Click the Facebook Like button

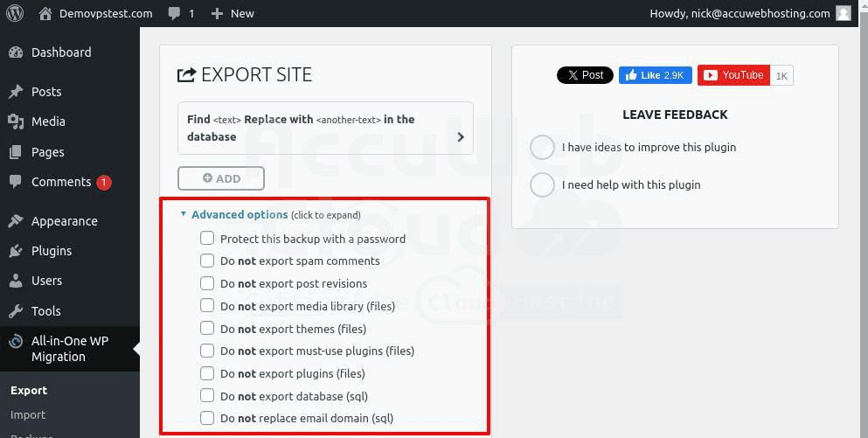(x=656, y=75)
